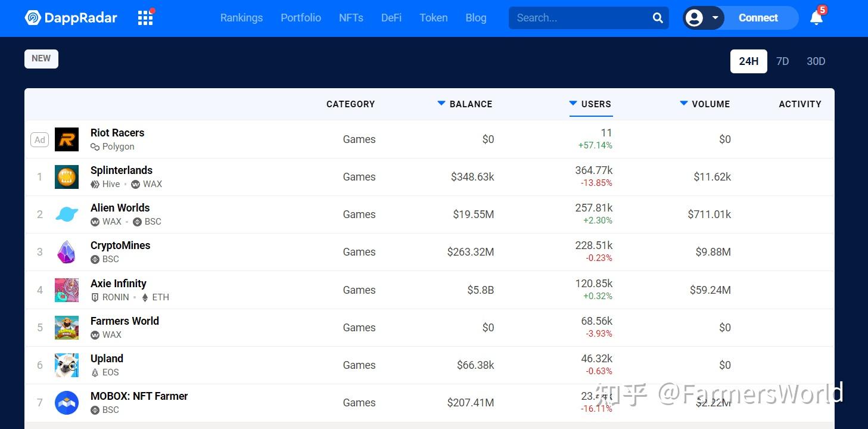Click the Splinterlands app icon
The width and height of the screenshot is (868, 429).
point(67,177)
